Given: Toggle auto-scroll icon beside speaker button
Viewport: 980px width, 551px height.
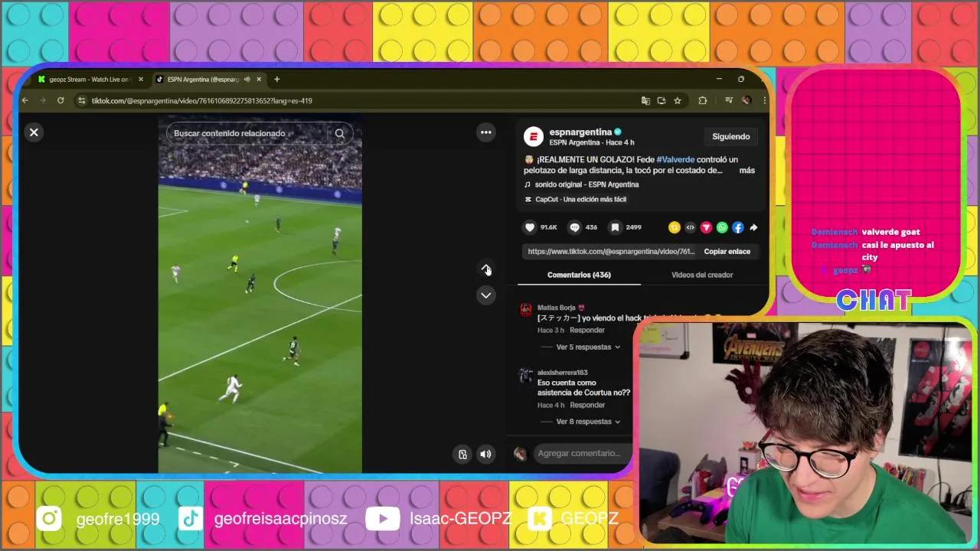Looking at the screenshot, I should pyautogui.click(x=462, y=454).
